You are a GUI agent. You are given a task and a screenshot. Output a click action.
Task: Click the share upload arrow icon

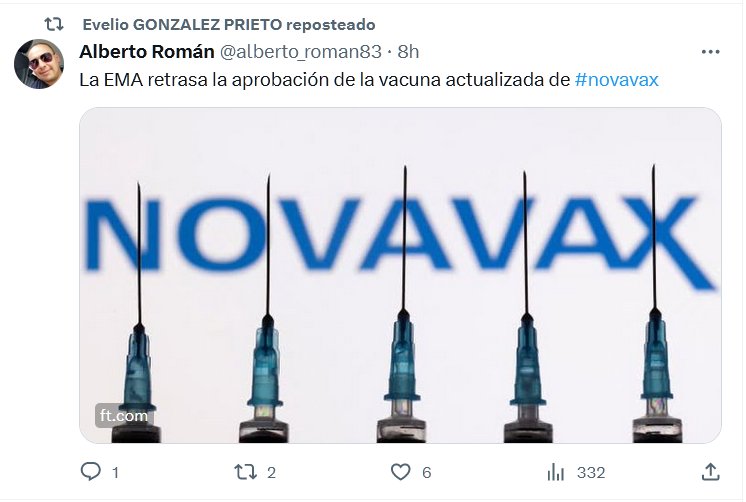tap(710, 472)
